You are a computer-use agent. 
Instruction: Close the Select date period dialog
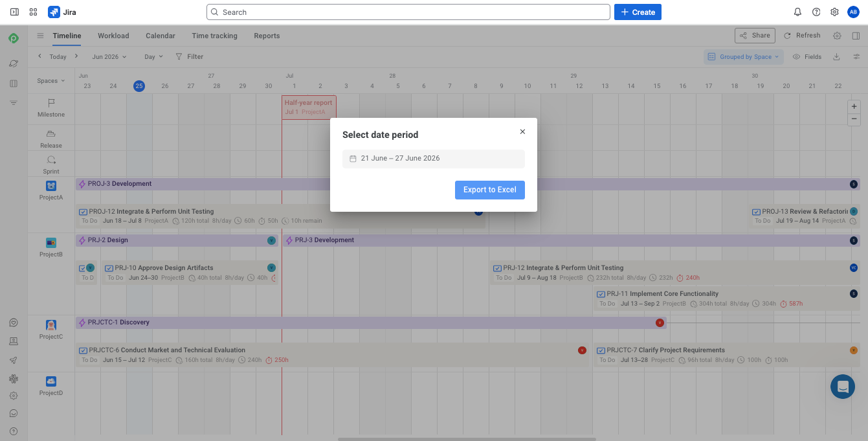tap(522, 131)
